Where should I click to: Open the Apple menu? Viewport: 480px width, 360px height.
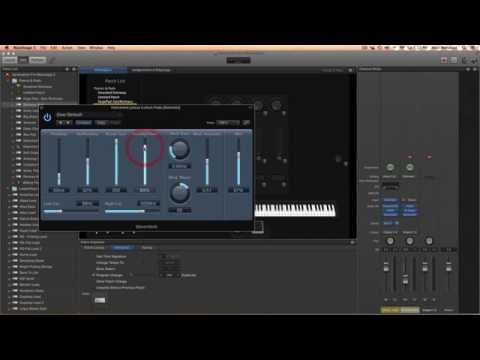tap(7, 48)
